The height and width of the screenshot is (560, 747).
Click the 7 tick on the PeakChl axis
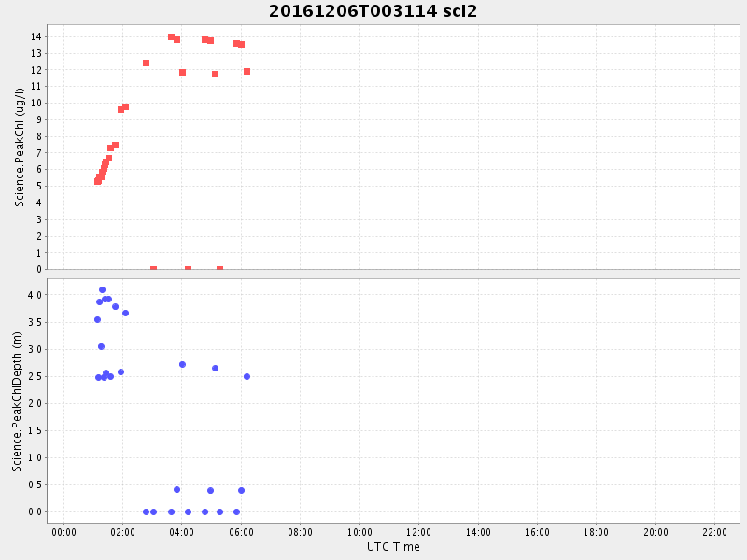tap(36, 153)
